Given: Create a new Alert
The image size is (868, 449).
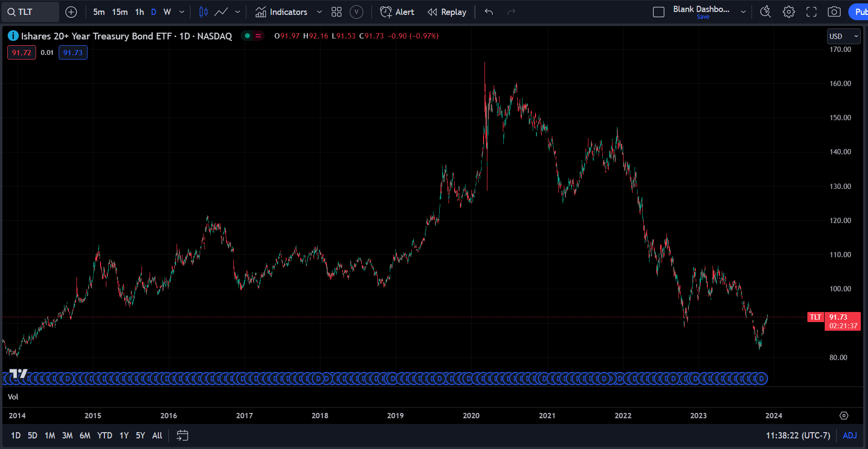Looking at the screenshot, I should [397, 12].
